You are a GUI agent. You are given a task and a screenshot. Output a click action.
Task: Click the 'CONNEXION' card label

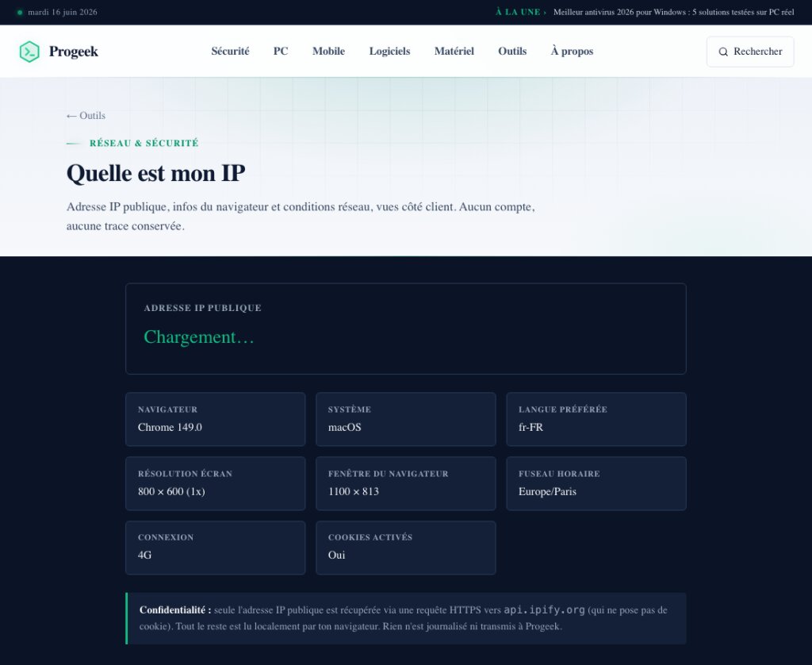[166, 537]
